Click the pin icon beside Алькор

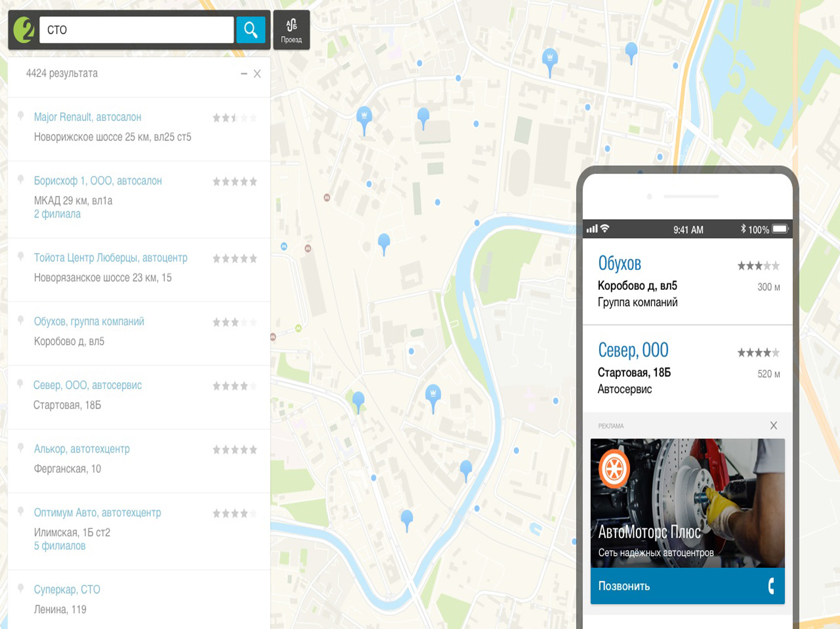21,449
